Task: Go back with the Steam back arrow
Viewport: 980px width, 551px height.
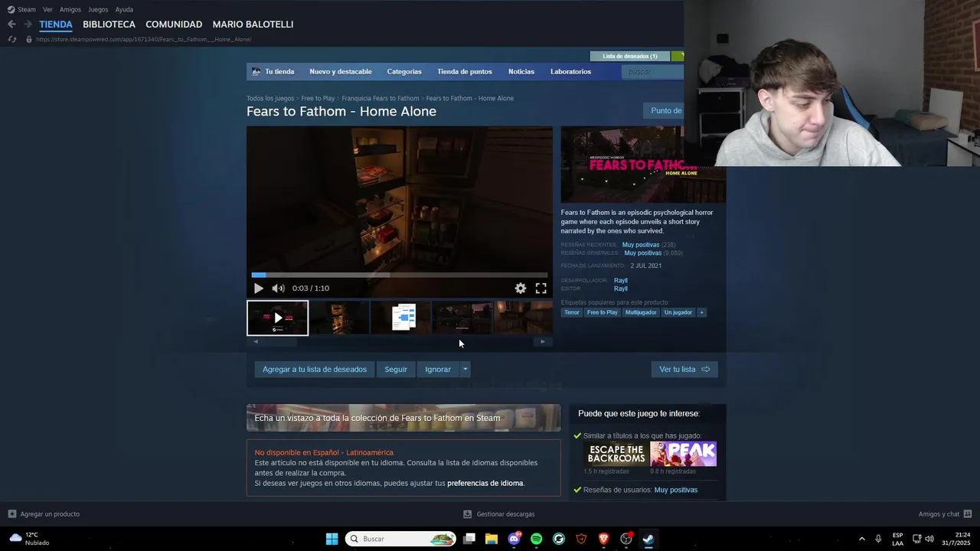Action: click(x=11, y=24)
